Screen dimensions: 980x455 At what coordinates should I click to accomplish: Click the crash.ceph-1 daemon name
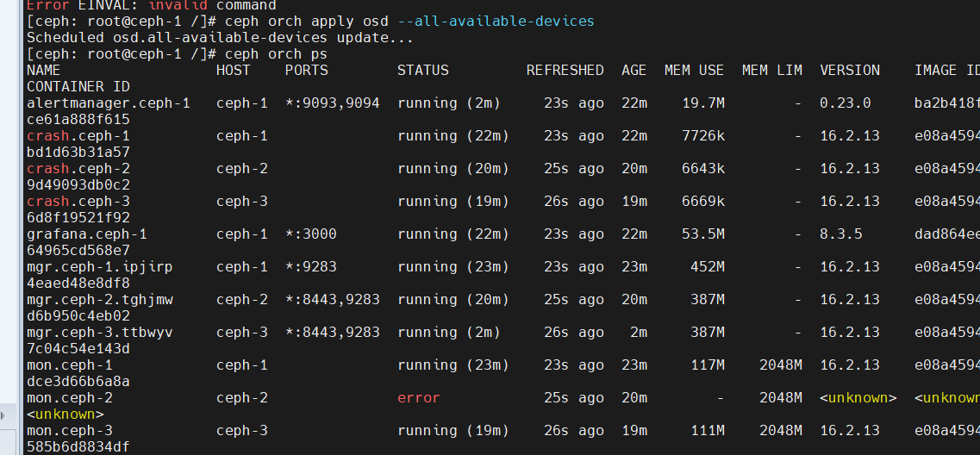(x=78, y=135)
